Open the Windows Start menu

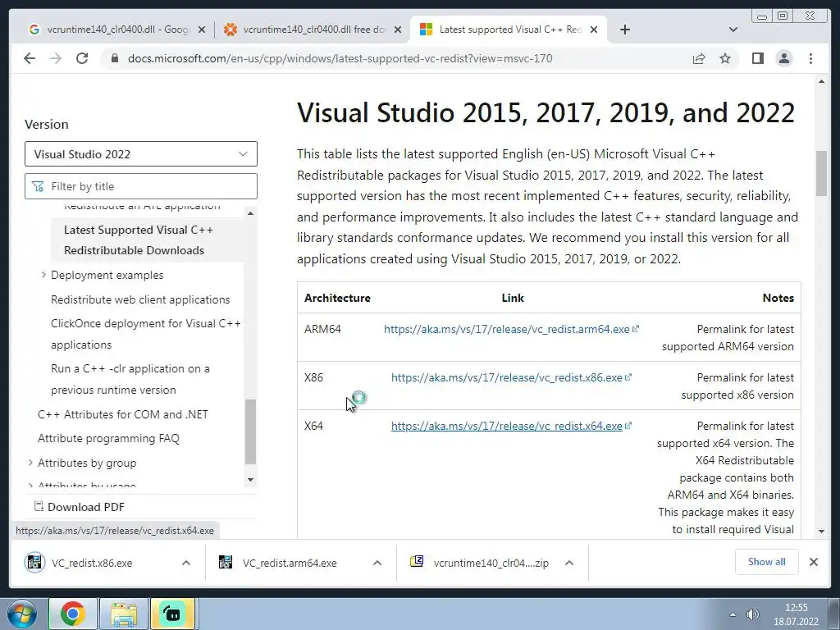coord(22,614)
